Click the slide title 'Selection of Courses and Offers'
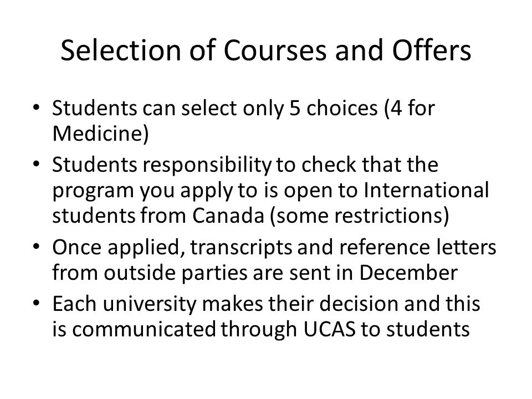This screenshot has height=399, width=532. pos(265,50)
